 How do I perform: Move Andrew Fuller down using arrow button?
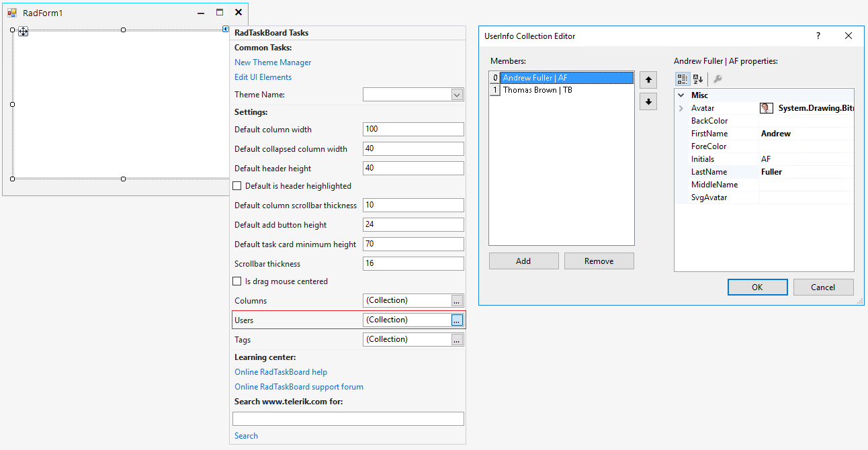648,100
